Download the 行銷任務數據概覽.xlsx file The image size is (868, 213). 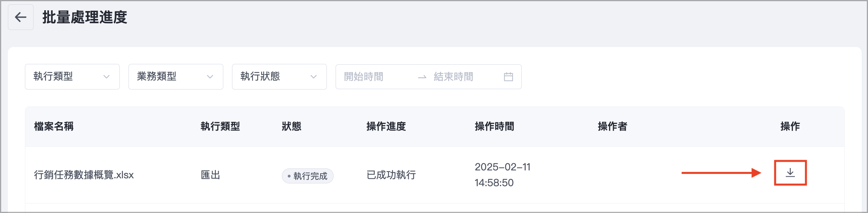point(790,173)
